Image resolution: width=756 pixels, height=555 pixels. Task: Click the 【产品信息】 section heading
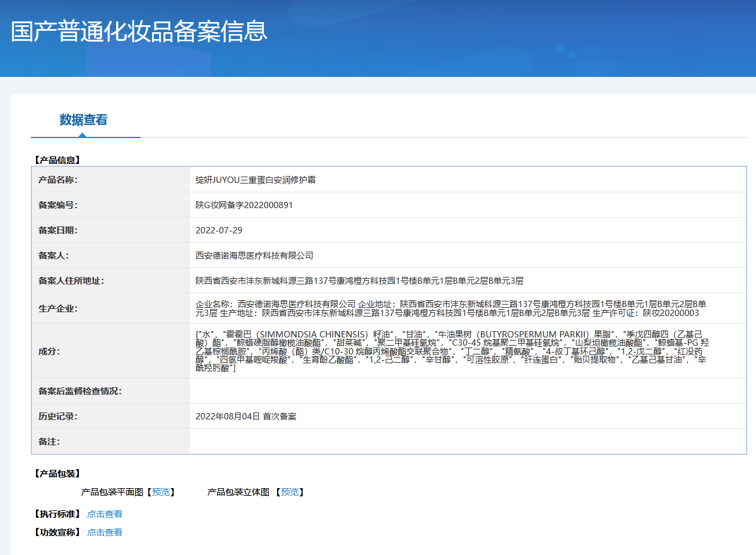point(57,160)
